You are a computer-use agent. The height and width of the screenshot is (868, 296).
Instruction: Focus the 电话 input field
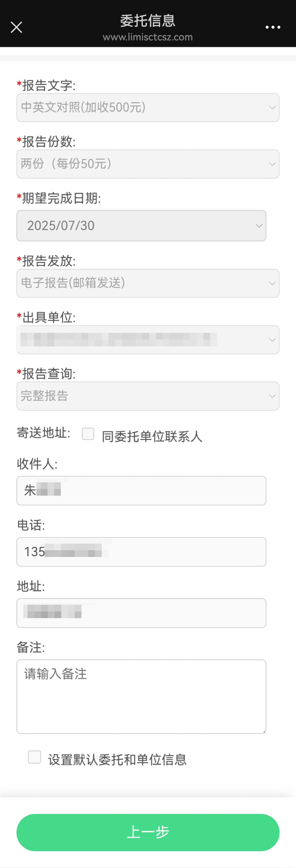tap(141, 551)
